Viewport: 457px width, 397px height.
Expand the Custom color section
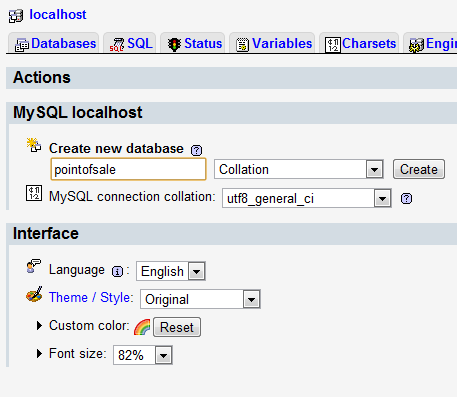(39, 326)
